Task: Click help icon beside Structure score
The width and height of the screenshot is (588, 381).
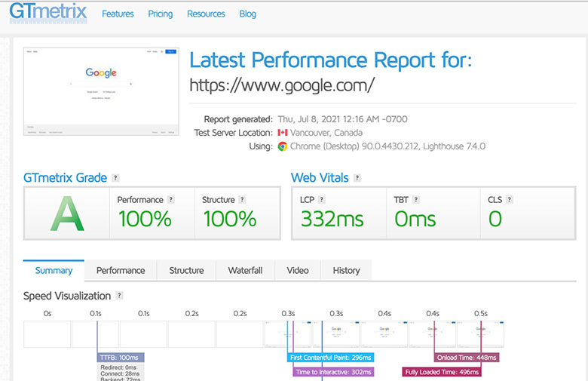Action: (242, 200)
